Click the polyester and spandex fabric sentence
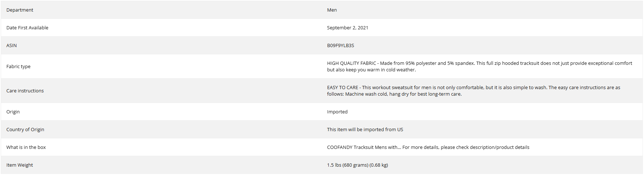This screenshot has width=644, height=175. 427,63
